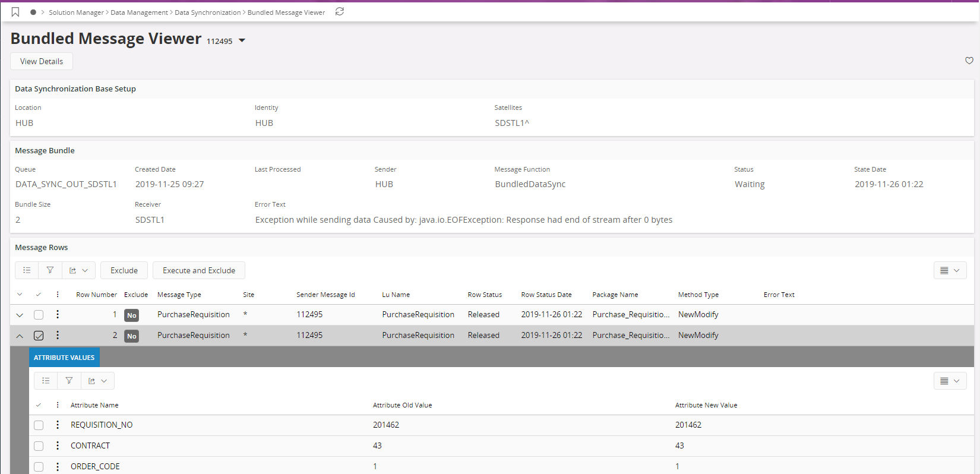Click list view icon in Message Rows toolbar
The image size is (980, 474).
(x=27, y=270)
